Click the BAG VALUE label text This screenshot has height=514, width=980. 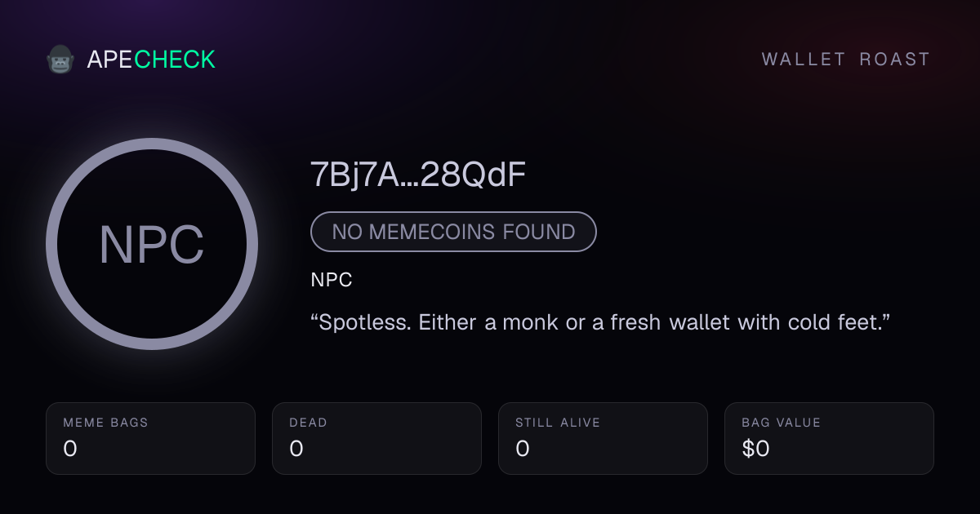tap(781, 423)
